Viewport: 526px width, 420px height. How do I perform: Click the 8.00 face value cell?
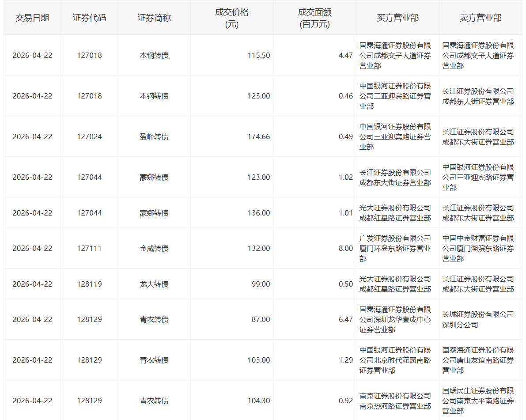point(345,248)
